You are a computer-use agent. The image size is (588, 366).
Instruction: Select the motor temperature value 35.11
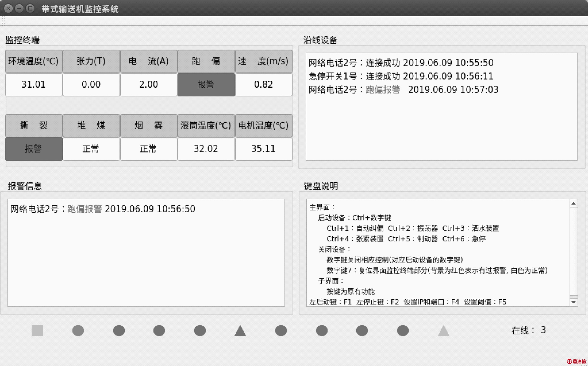(263, 149)
